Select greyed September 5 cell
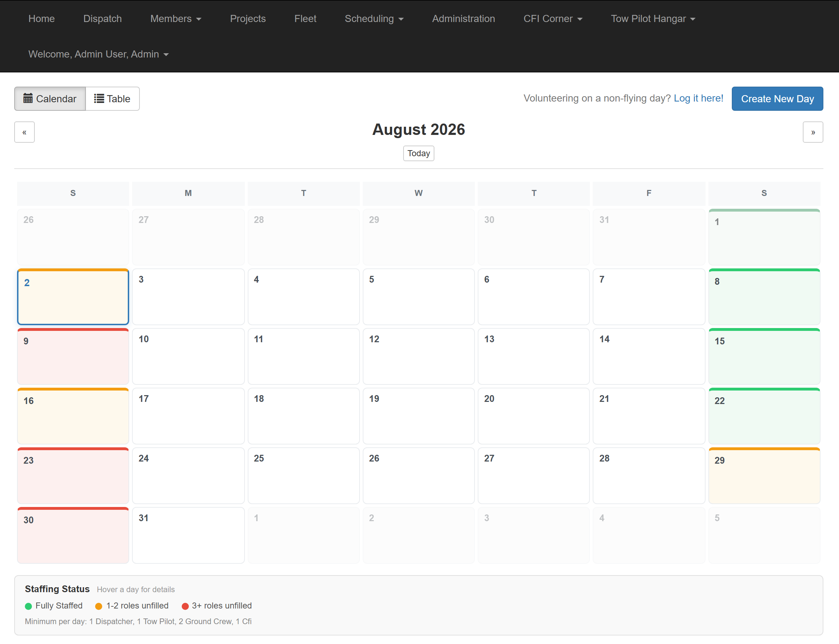This screenshot has width=839, height=644. 764,535
